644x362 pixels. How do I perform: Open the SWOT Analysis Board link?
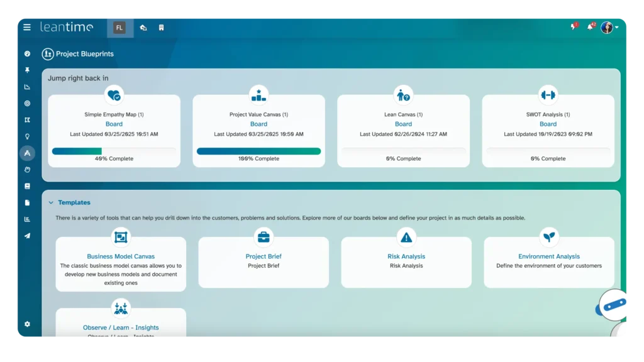click(x=548, y=124)
